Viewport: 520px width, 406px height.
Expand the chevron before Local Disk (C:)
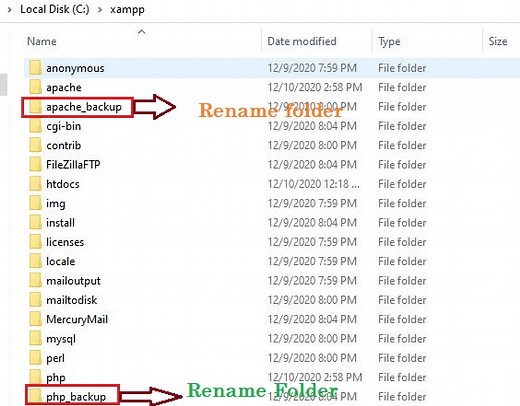coord(10,10)
